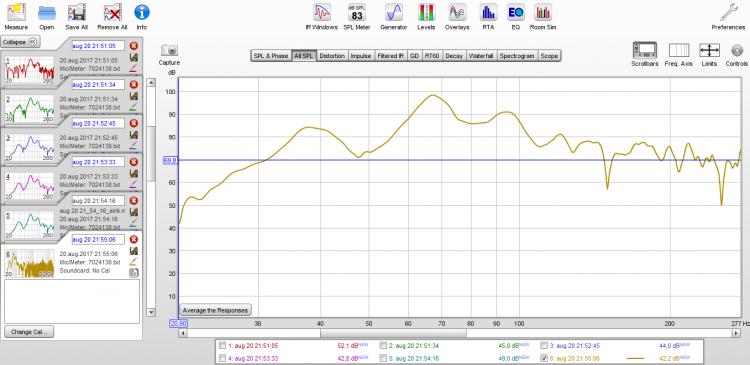The width and height of the screenshot is (750, 365).
Task: Click the Change Cal... button
Action: point(29,332)
